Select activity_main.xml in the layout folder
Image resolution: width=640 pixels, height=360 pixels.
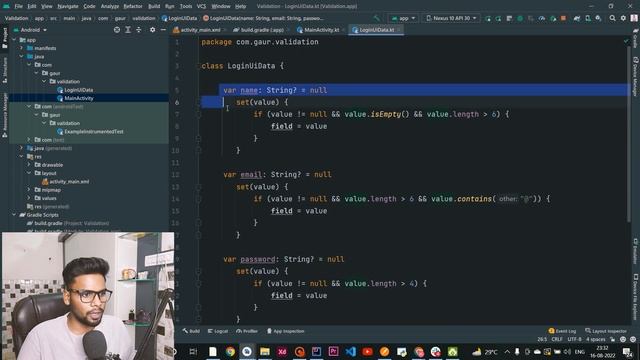pos(65,182)
